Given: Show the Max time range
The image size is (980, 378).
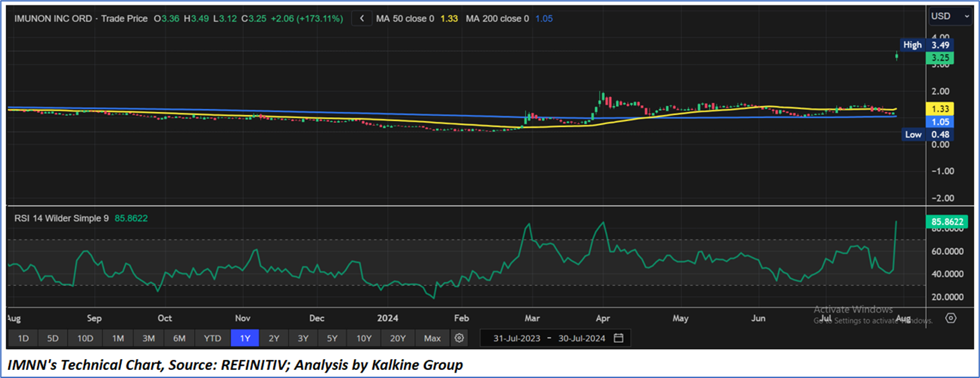Looking at the screenshot, I should point(432,338).
